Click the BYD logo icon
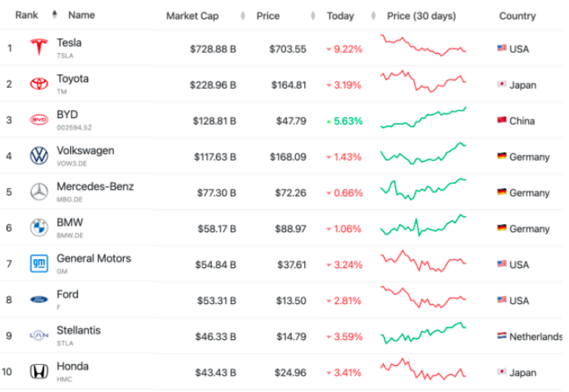 38,120
